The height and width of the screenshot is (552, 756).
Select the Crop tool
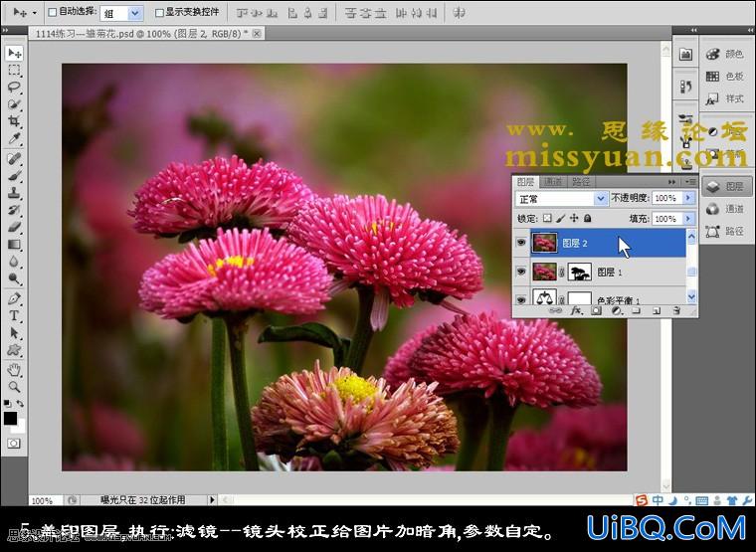[x=14, y=121]
